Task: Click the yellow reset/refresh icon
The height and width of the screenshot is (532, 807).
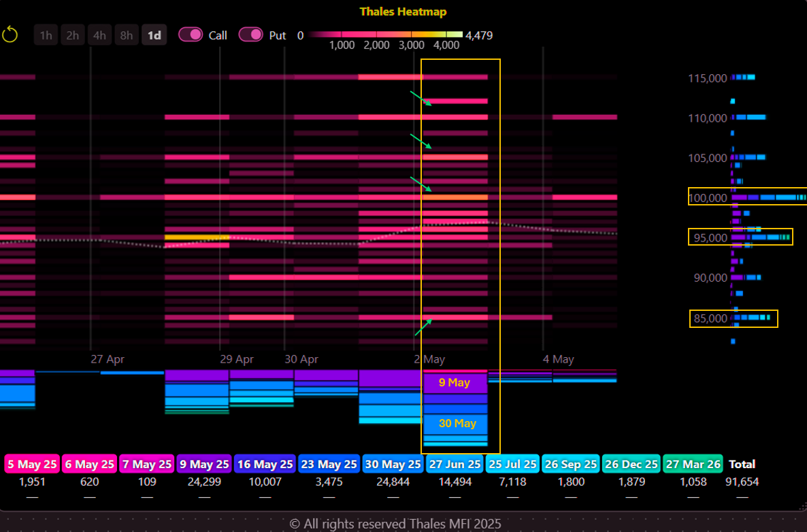Action: coord(10,35)
